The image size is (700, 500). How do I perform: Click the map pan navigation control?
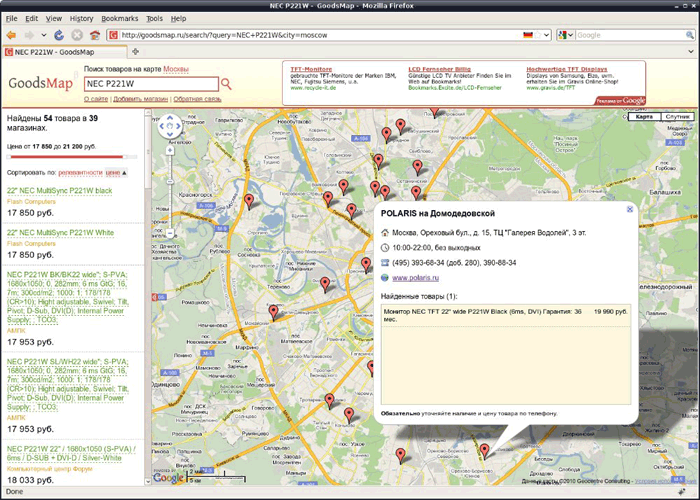point(170,126)
